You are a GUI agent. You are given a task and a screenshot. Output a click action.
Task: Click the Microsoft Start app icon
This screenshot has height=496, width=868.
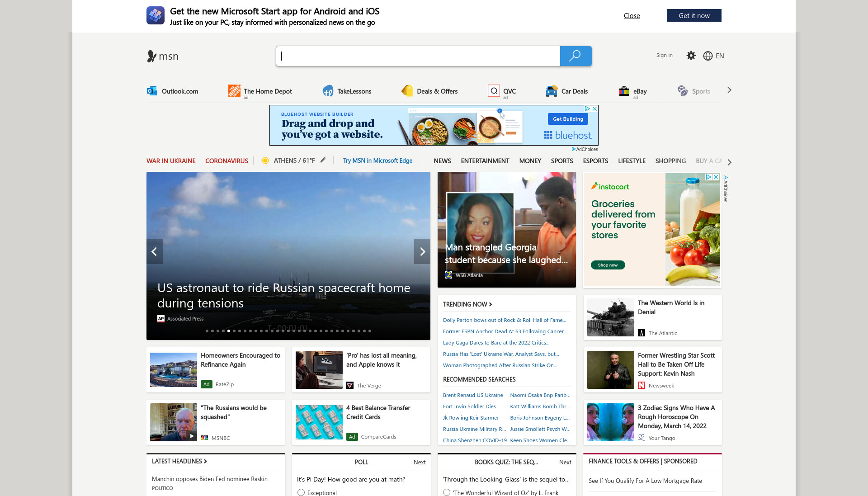coord(155,15)
